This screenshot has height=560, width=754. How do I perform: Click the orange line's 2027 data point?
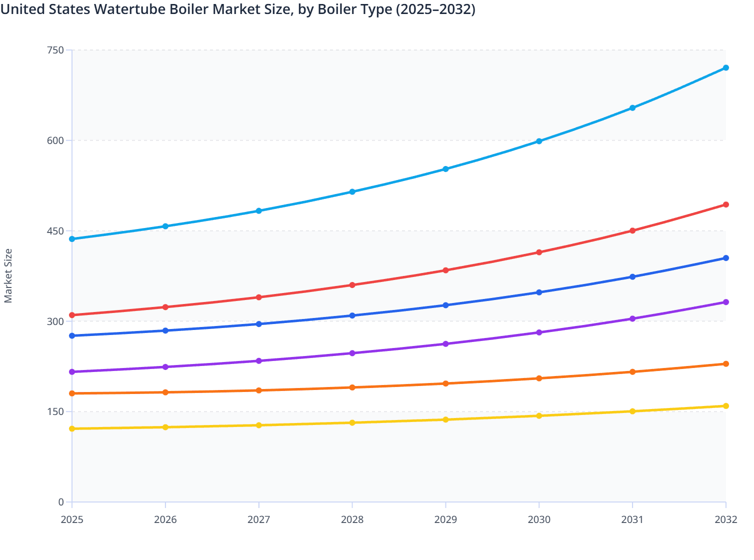(x=258, y=390)
